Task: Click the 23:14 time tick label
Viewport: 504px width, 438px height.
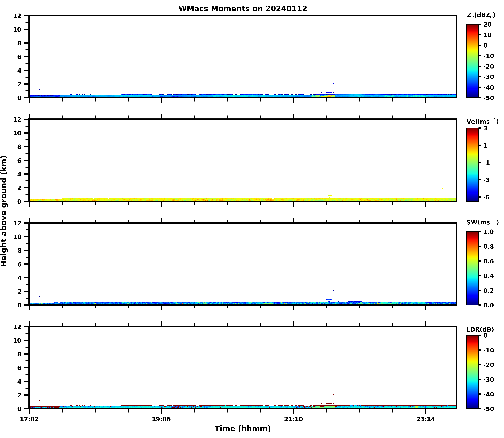Action: [x=426, y=419]
